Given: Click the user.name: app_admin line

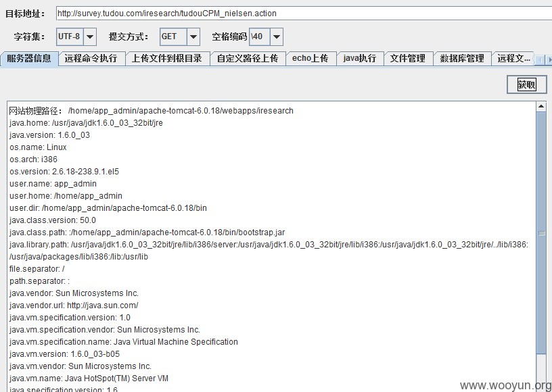Looking at the screenshot, I should point(53,184).
